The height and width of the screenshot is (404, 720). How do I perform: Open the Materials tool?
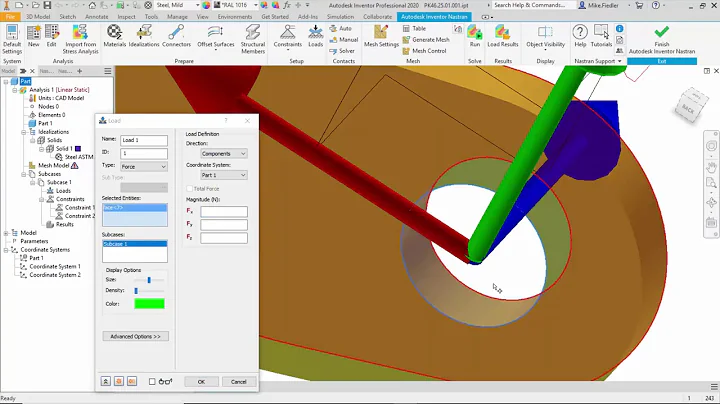tap(114, 36)
